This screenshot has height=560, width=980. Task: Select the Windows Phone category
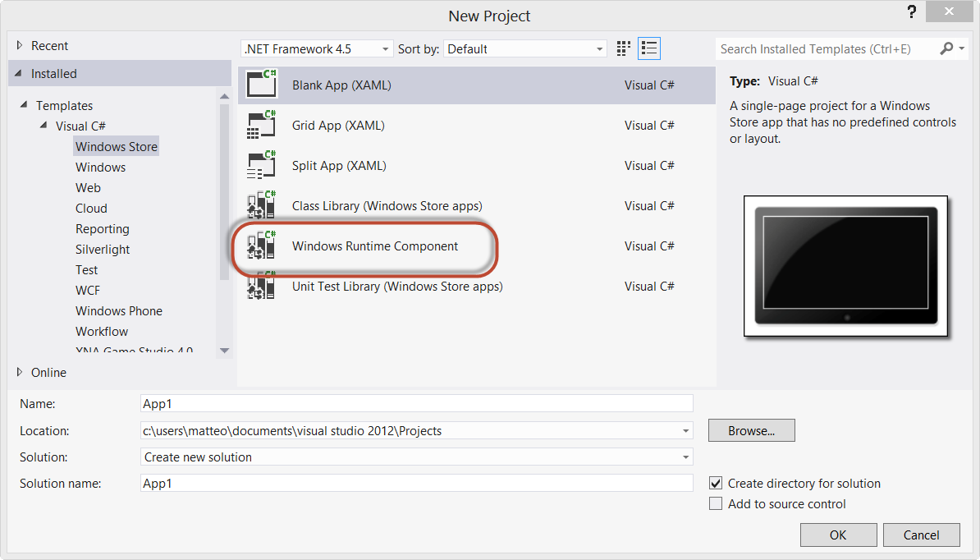tap(119, 310)
